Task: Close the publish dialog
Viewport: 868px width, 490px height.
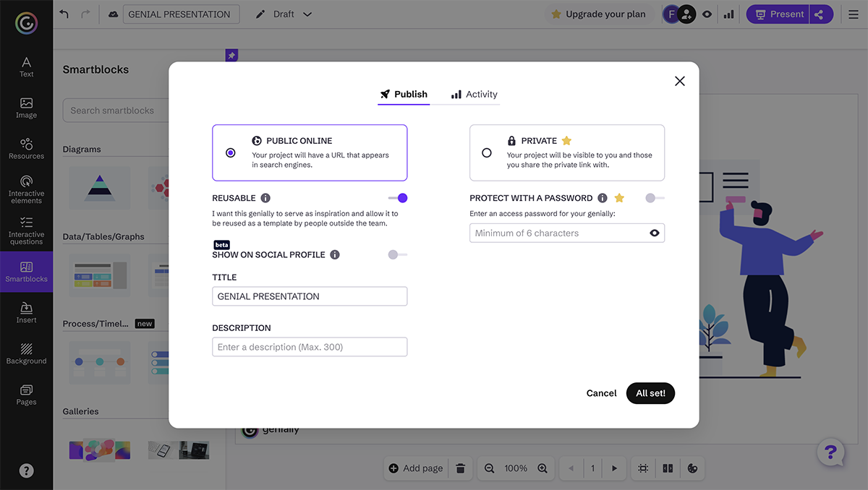Action: [x=680, y=81]
